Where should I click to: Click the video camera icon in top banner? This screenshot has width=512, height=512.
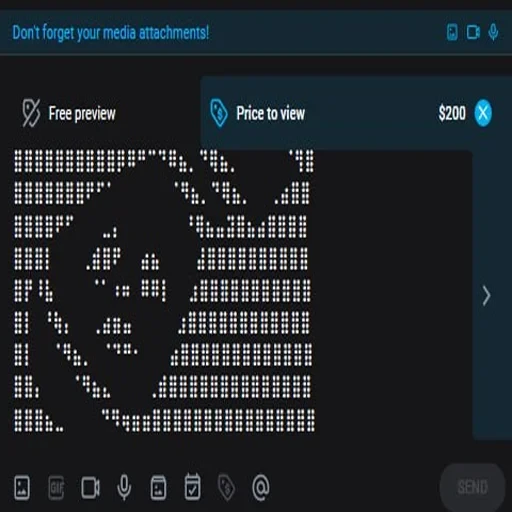click(473, 32)
